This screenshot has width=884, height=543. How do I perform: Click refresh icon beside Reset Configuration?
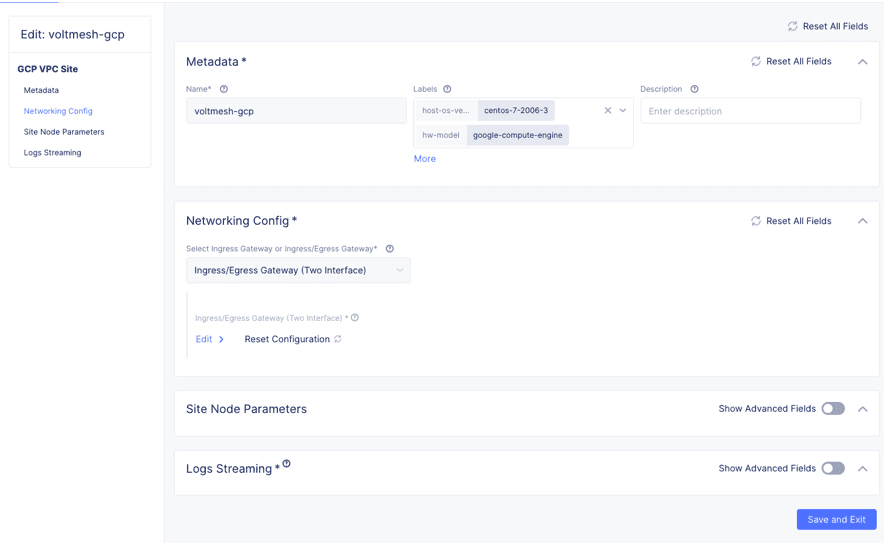[x=338, y=339]
